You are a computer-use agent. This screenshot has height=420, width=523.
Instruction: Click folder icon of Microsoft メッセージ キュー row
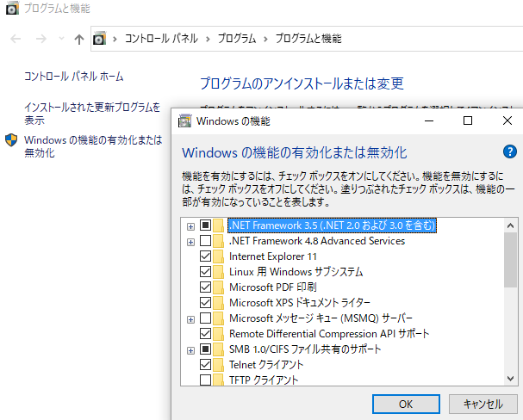coord(219,318)
